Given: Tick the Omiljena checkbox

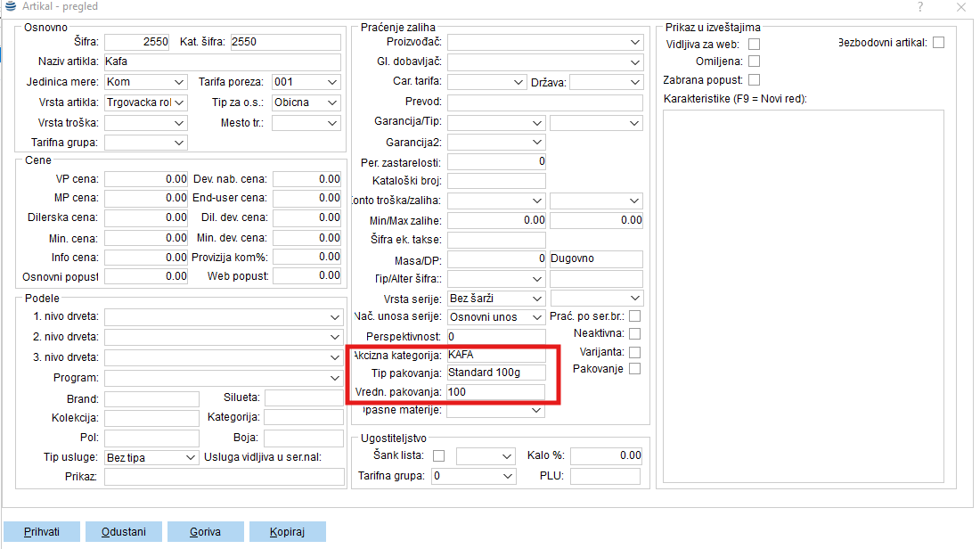Looking at the screenshot, I should pos(755,61).
